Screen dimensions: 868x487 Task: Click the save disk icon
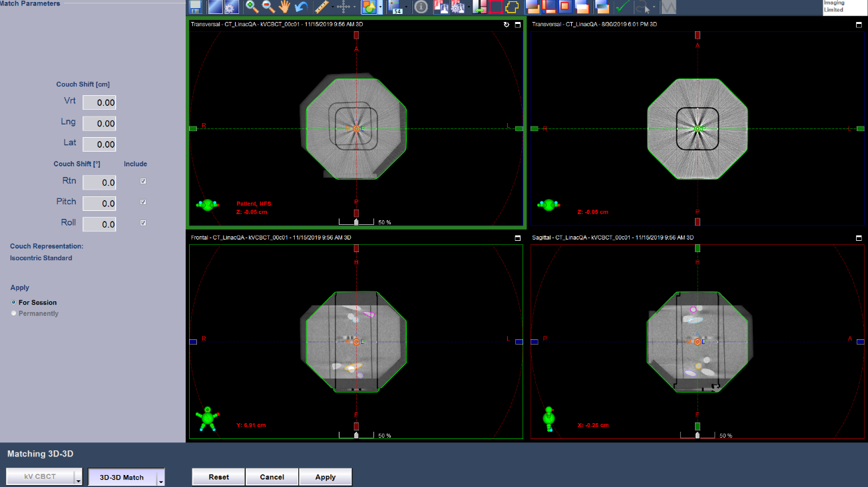tap(195, 7)
